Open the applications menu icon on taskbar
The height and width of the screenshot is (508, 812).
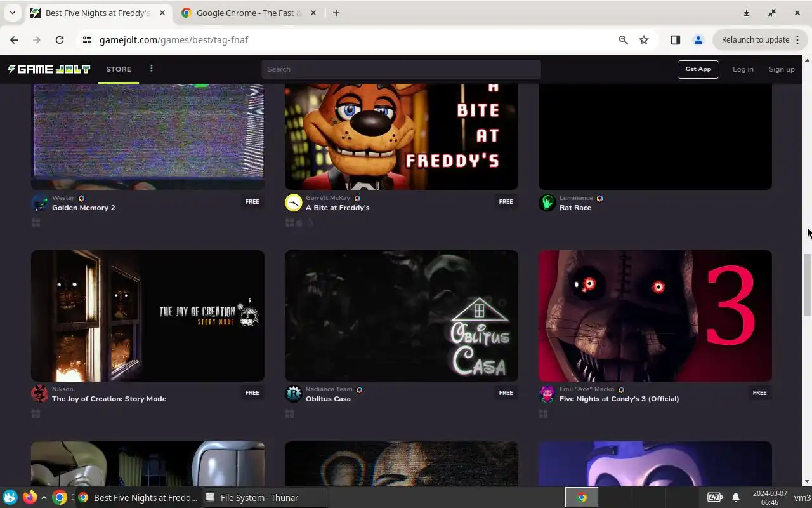pos(10,497)
